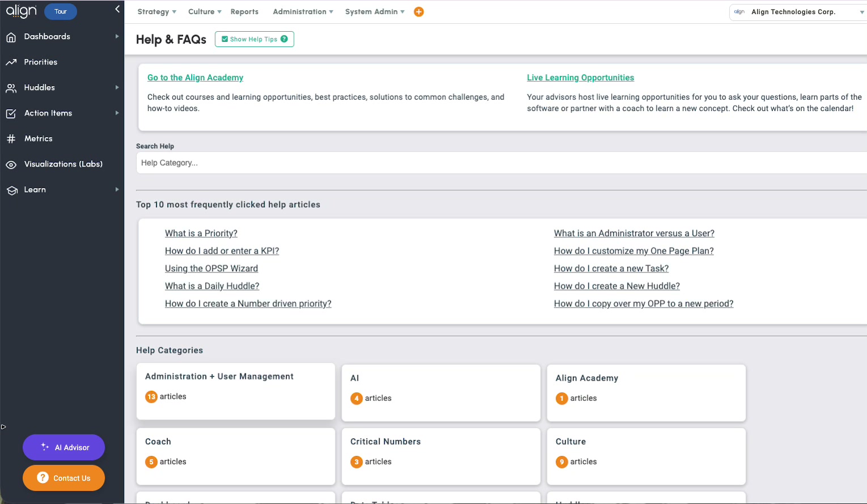Open How do I create a new Task?
Screen dimensions: 867x504
point(611,268)
